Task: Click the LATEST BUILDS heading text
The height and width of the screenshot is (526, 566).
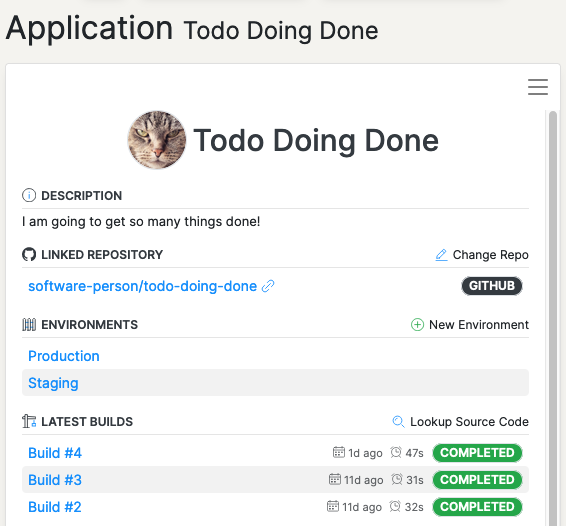Action: [x=87, y=422]
